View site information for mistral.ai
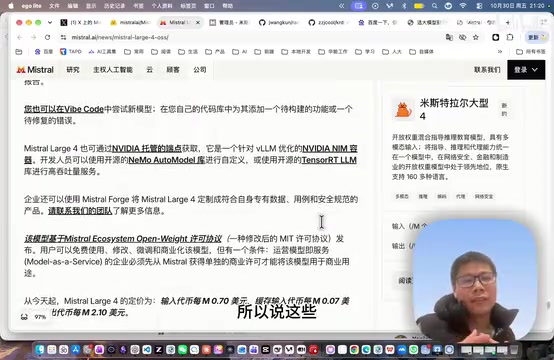554x360 pixels. coord(63,37)
